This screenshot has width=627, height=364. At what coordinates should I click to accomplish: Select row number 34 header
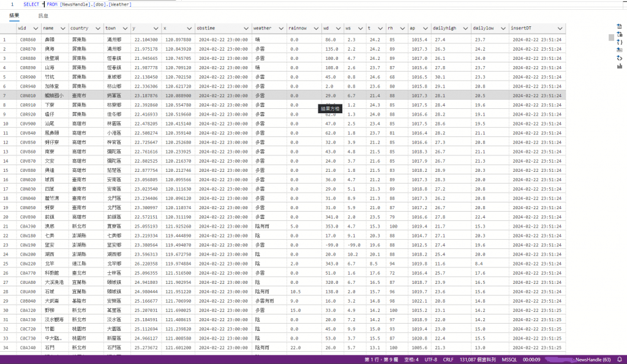pyautogui.click(x=6, y=347)
